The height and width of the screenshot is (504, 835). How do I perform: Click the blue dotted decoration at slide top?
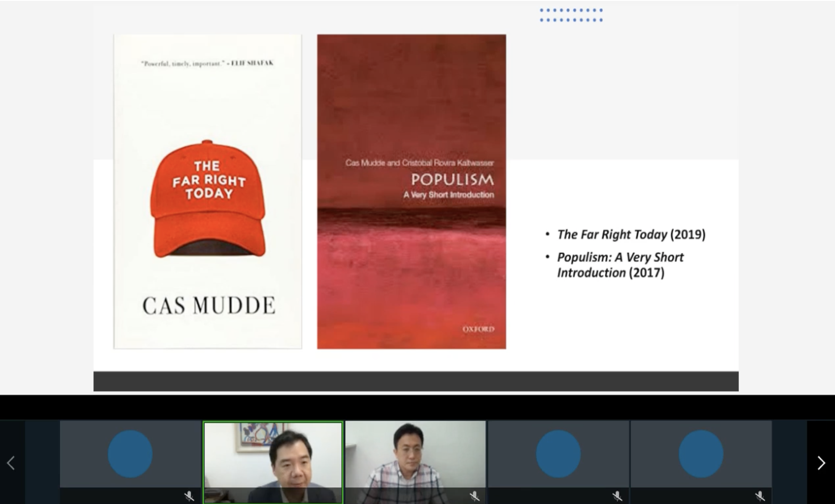click(571, 15)
